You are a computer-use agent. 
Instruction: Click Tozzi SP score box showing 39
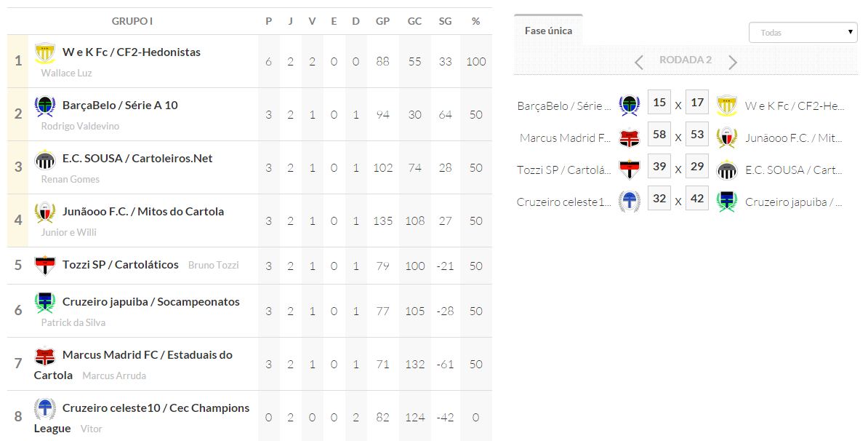click(659, 167)
